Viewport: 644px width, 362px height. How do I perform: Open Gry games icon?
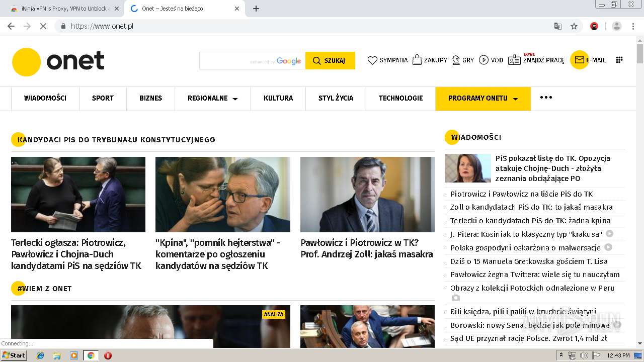(x=456, y=60)
